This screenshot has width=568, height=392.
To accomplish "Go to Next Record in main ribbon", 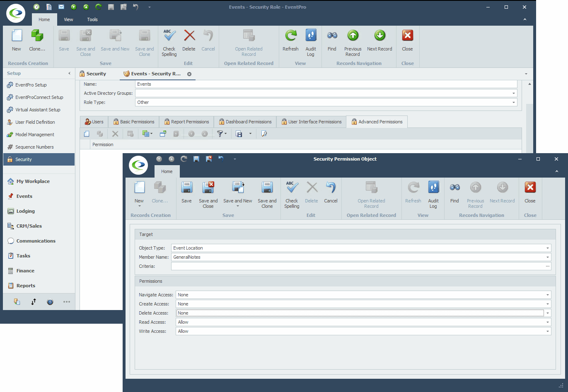I will tap(379, 40).
